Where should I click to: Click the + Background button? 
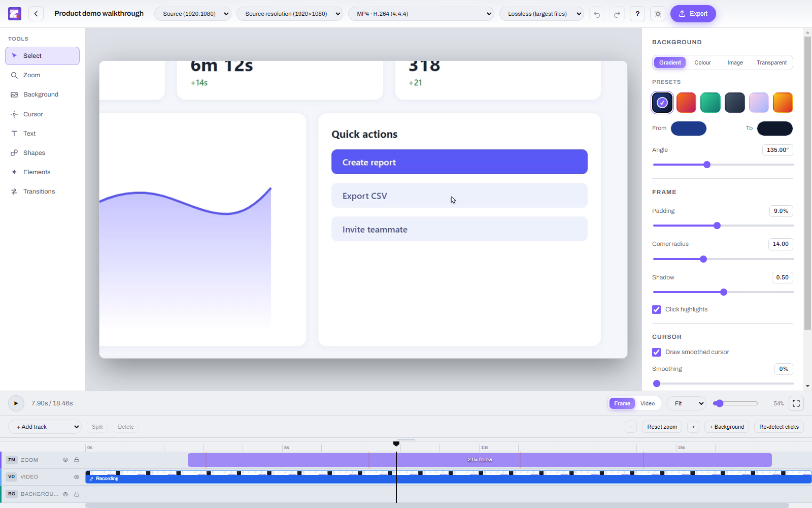click(x=727, y=427)
